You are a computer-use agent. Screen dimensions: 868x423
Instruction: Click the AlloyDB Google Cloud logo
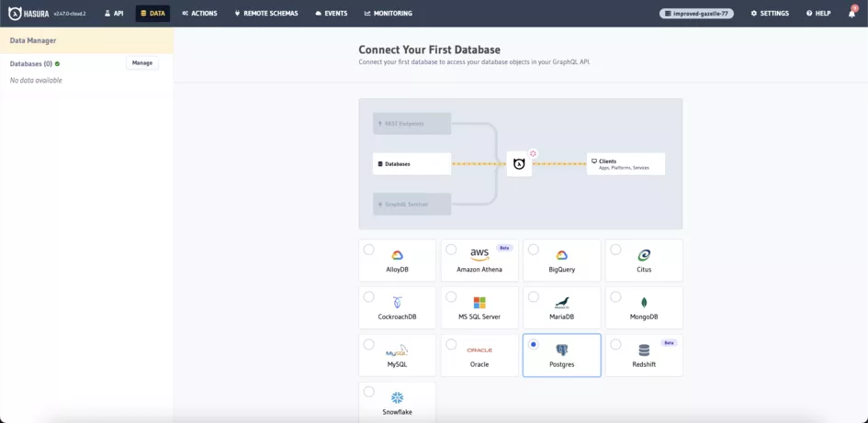398,255
